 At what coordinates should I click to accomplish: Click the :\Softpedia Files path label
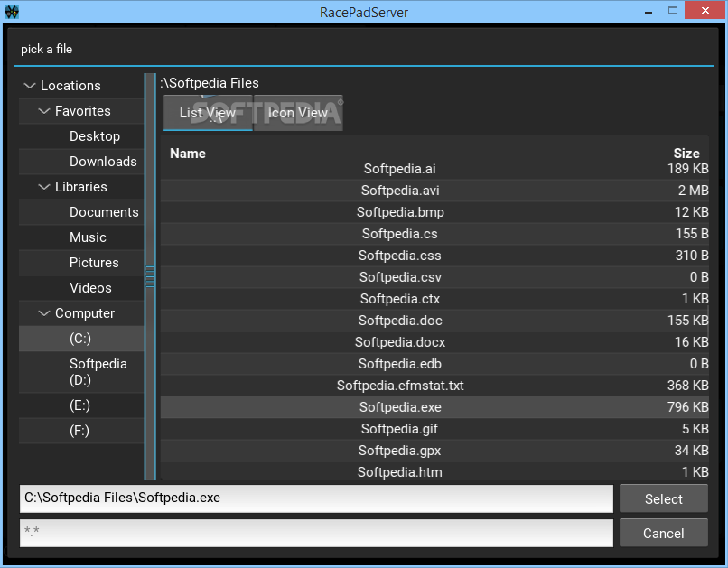pos(210,83)
